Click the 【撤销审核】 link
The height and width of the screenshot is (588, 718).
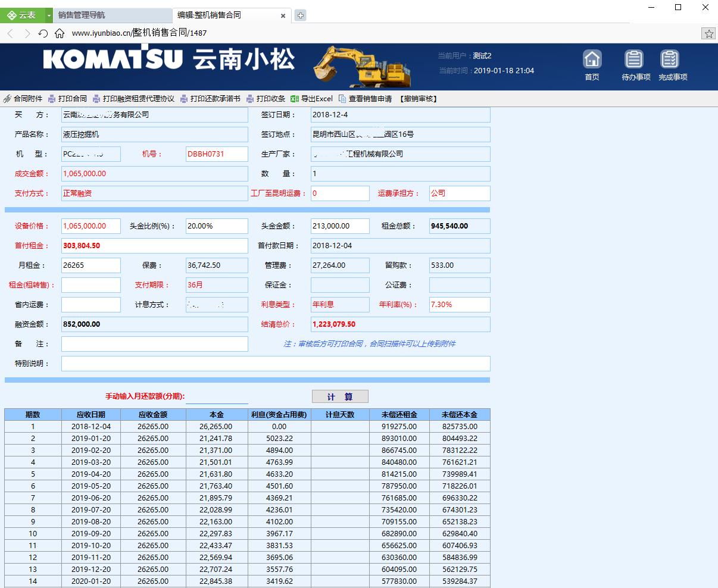419,99
